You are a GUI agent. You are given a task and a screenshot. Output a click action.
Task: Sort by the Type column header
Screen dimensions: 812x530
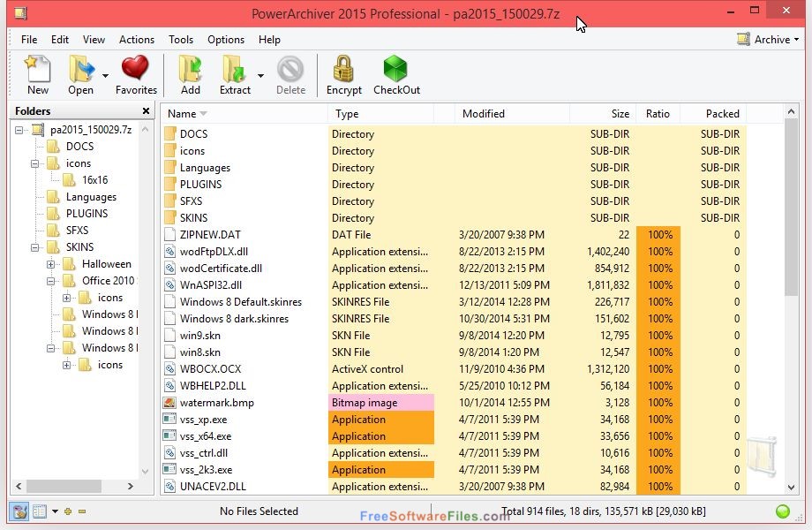click(x=380, y=113)
